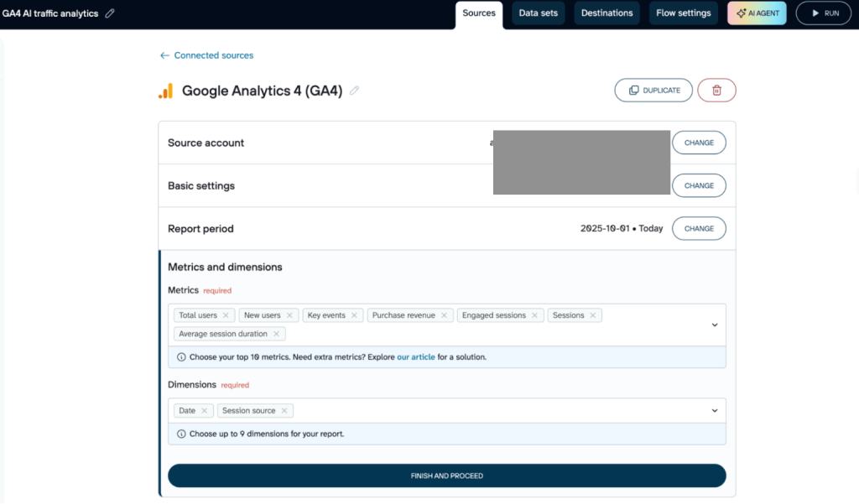
Task: Remove the Purchase revenue metric chip
Action: click(x=444, y=314)
